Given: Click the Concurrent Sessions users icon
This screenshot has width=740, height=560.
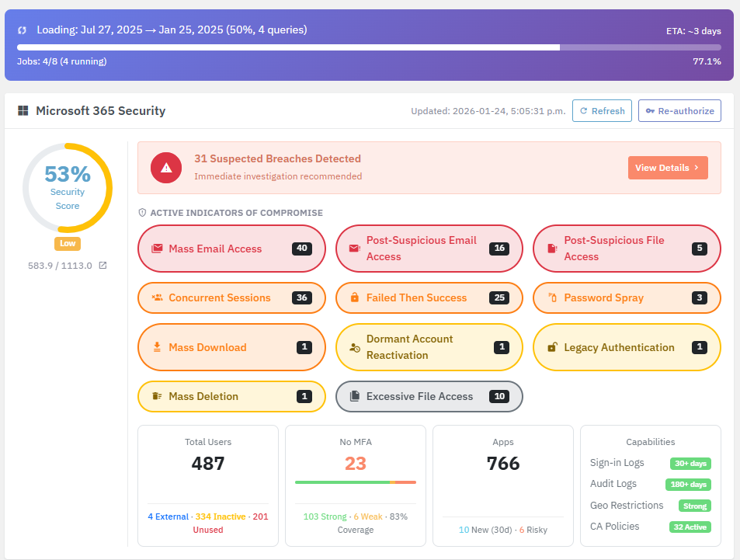Looking at the screenshot, I should coord(158,297).
